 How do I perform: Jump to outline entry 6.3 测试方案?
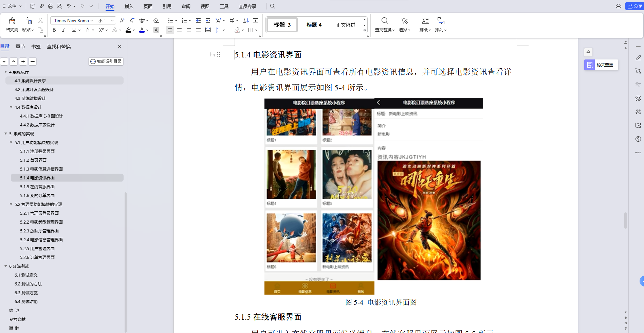tap(26, 293)
